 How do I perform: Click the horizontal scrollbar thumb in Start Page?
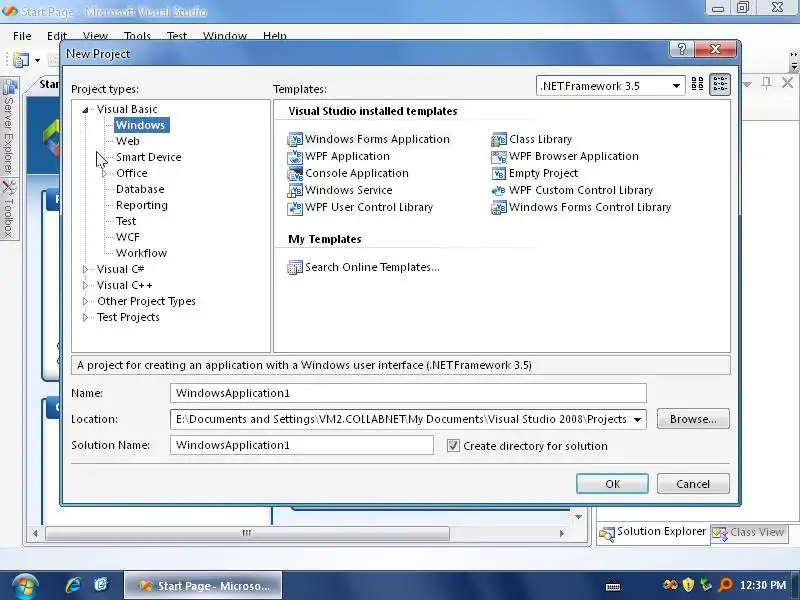[247, 533]
